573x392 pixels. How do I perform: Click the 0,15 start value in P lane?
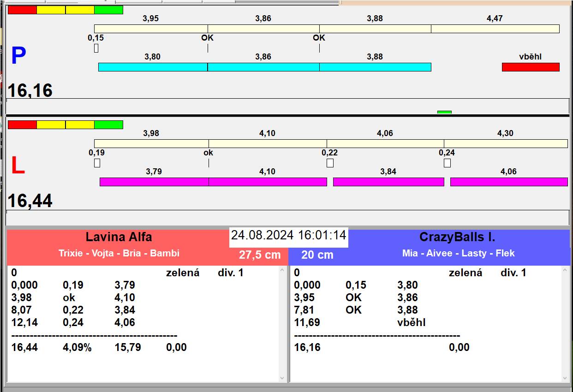(96, 38)
